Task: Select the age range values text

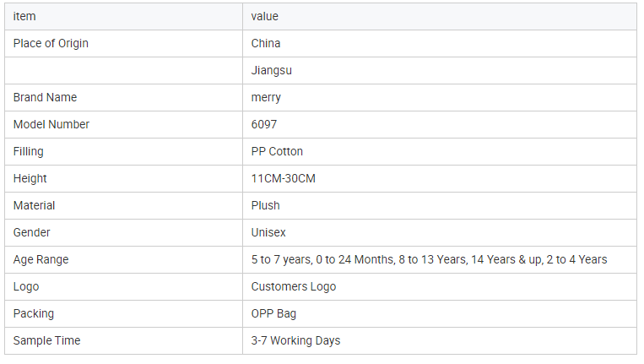Action: coord(429,259)
